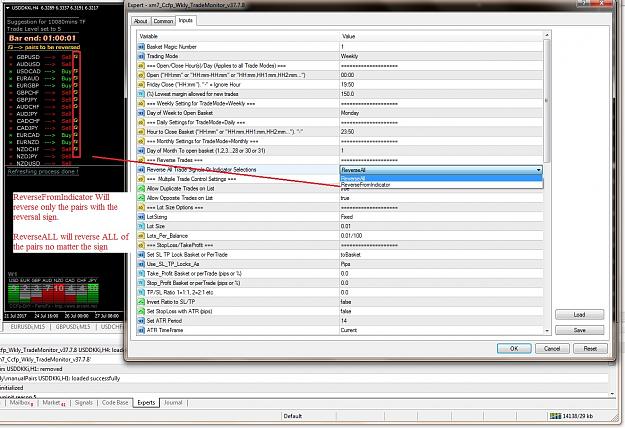This screenshot has width=625, height=429.
Task: Click the reversal sign next to GBPUSD Sell
Action: 76,57
